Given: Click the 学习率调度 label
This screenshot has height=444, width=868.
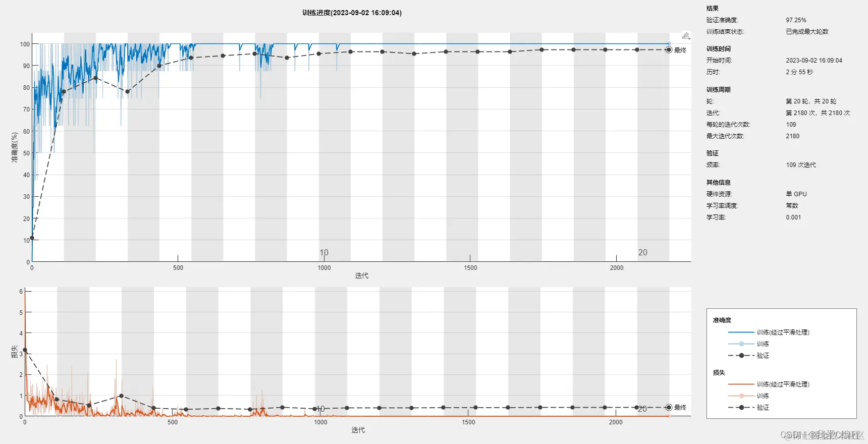Looking at the screenshot, I should pyautogui.click(x=722, y=206).
